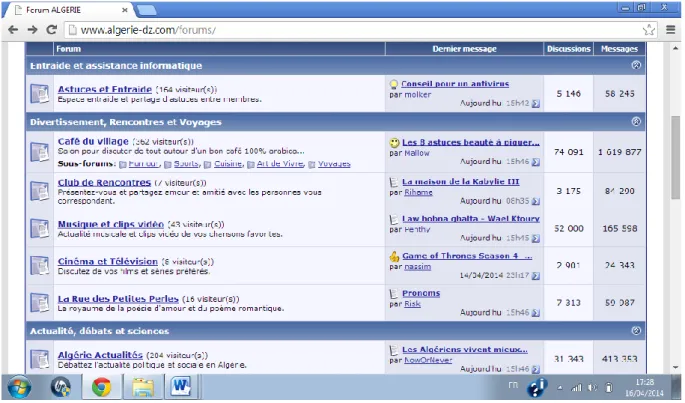Click the Dernier message column header
Screen dimensions: 685x403
point(464,49)
